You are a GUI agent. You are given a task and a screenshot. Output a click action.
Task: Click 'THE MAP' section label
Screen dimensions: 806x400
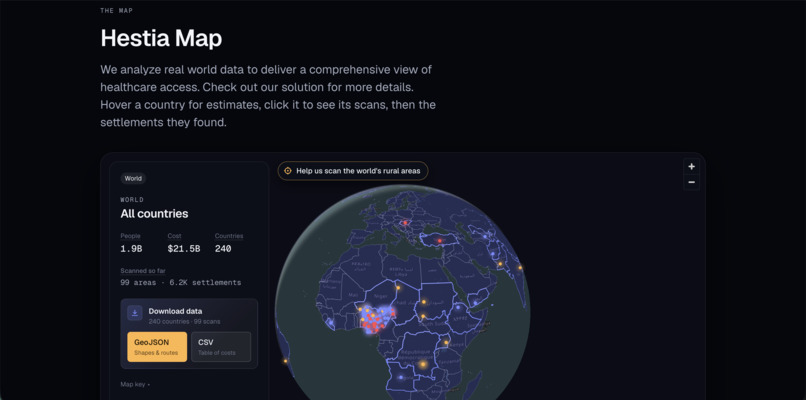coord(116,10)
